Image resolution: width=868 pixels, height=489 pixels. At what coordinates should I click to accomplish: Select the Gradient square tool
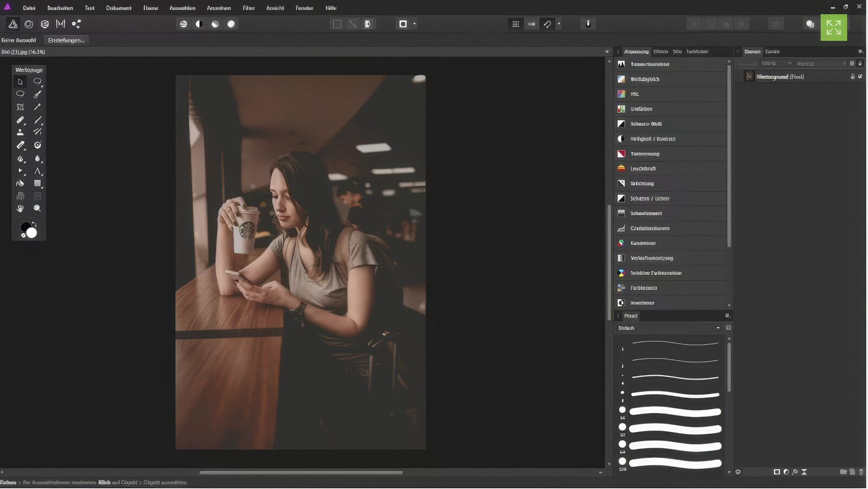37,183
